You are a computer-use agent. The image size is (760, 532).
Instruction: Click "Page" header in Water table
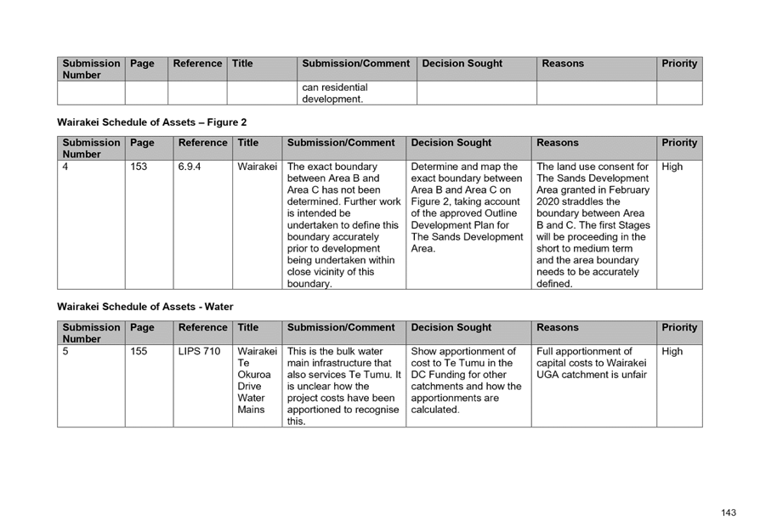point(150,333)
